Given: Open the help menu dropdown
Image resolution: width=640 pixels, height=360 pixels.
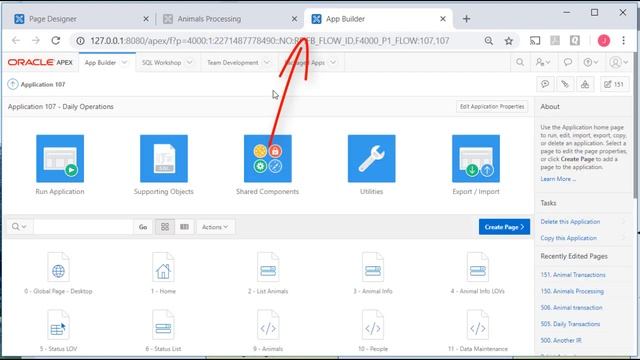Looking at the screenshot, I should coord(591,62).
